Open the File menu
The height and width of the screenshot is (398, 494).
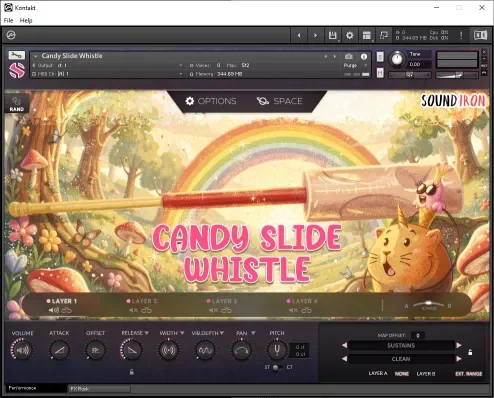8,20
